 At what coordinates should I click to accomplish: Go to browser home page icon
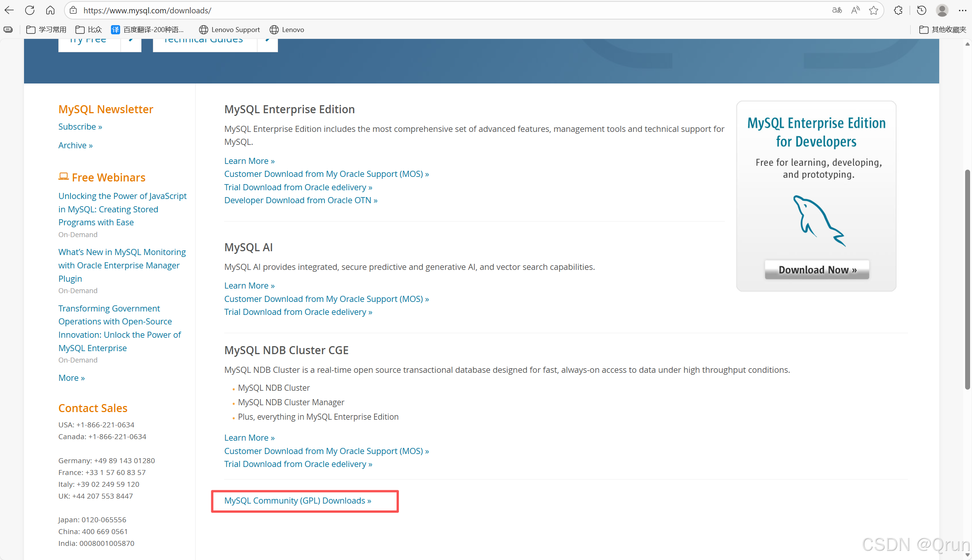pyautogui.click(x=50, y=10)
